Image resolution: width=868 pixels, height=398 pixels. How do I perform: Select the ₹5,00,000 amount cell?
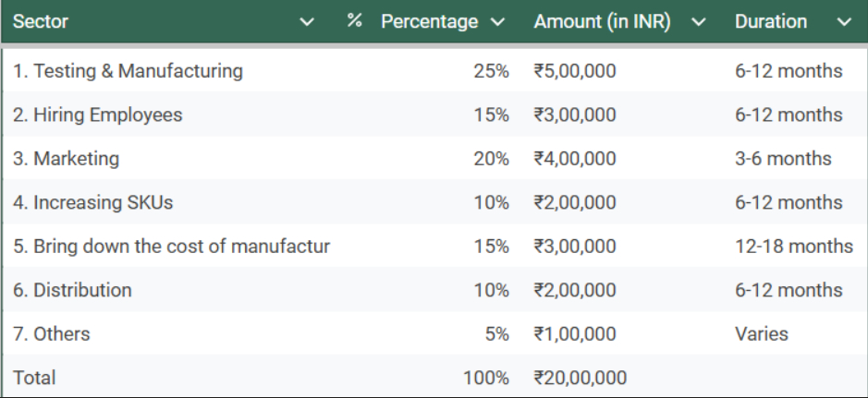point(574,71)
